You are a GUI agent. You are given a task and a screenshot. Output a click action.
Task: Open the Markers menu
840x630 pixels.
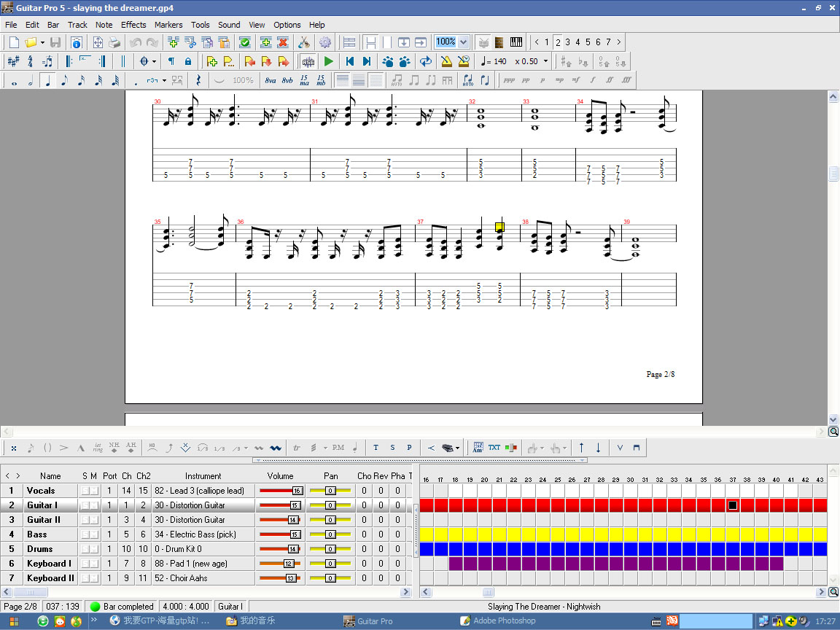[168, 25]
